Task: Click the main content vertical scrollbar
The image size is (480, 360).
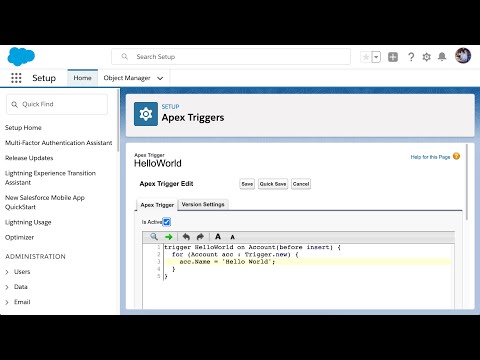Action: click(467, 182)
